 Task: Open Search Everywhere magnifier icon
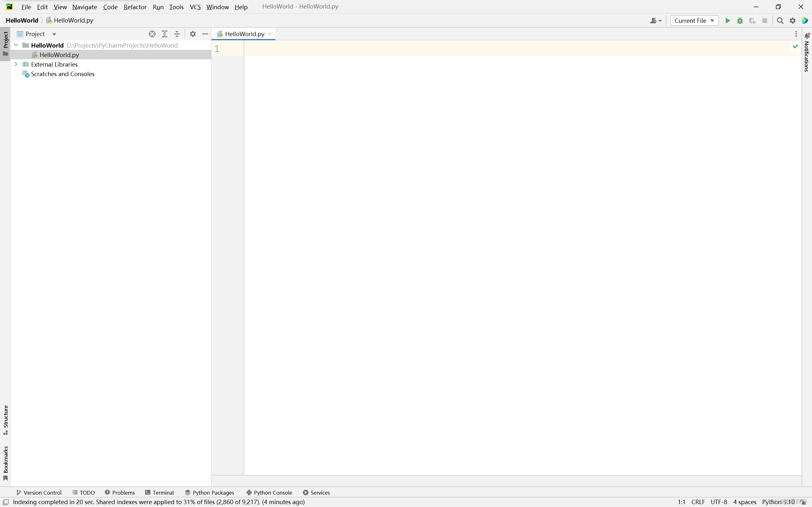[x=780, y=21]
